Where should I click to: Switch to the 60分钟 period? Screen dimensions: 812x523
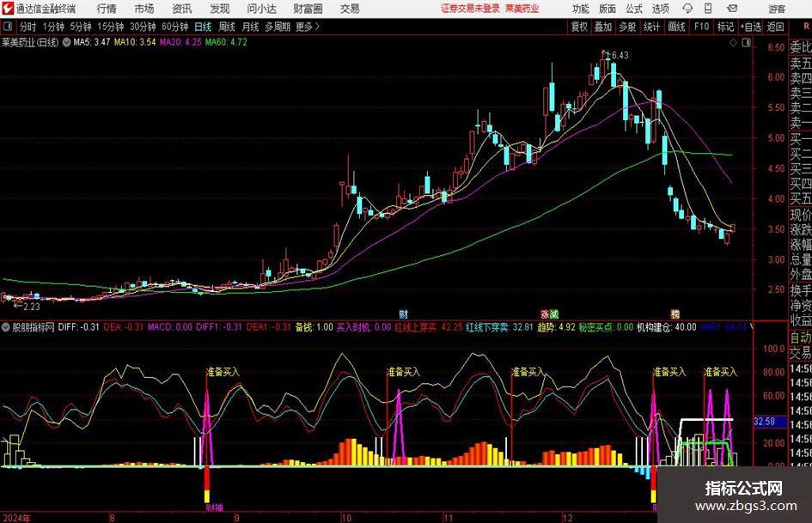[x=174, y=27]
